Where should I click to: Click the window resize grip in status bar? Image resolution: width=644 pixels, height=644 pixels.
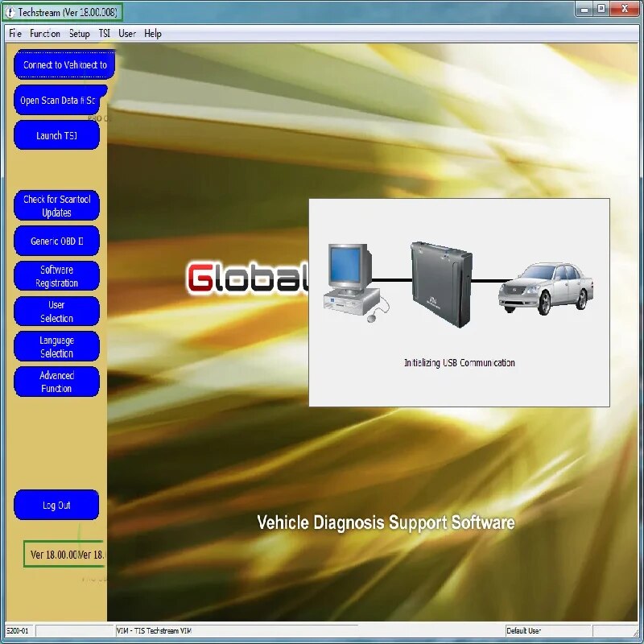click(x=637, y=633)
